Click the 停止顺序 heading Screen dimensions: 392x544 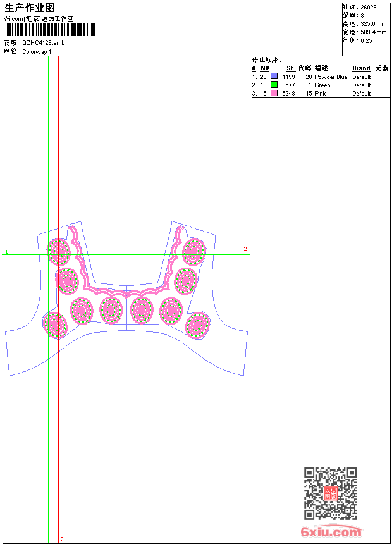[x=266, y=59]
